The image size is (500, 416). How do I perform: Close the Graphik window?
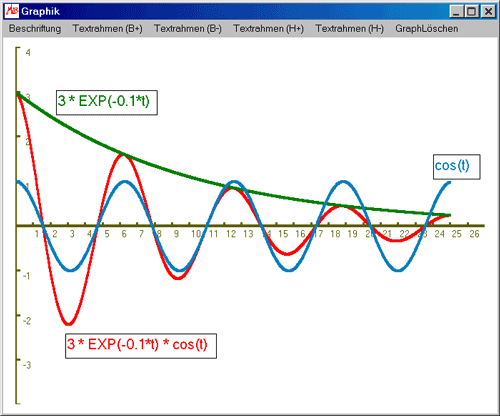[488, 12]
